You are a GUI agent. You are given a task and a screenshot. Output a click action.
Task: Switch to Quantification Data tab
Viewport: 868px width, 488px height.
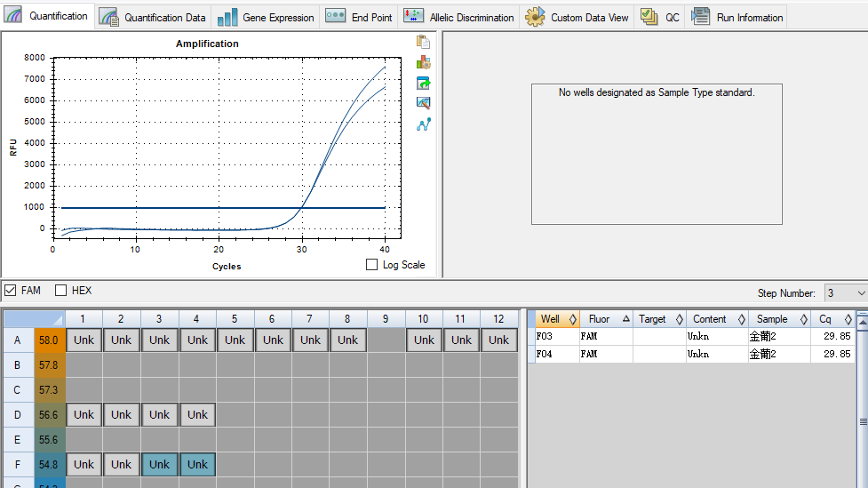[152, 17]
